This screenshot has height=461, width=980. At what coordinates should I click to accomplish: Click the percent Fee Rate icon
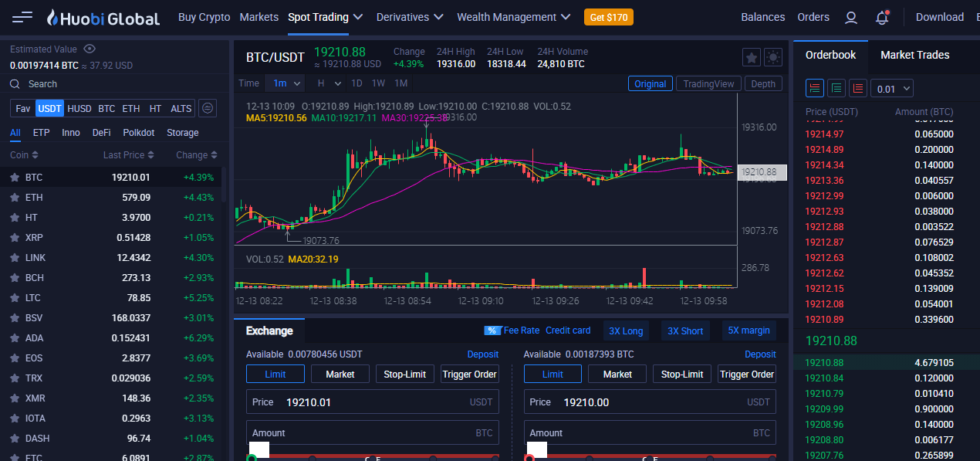pos(492,330)
